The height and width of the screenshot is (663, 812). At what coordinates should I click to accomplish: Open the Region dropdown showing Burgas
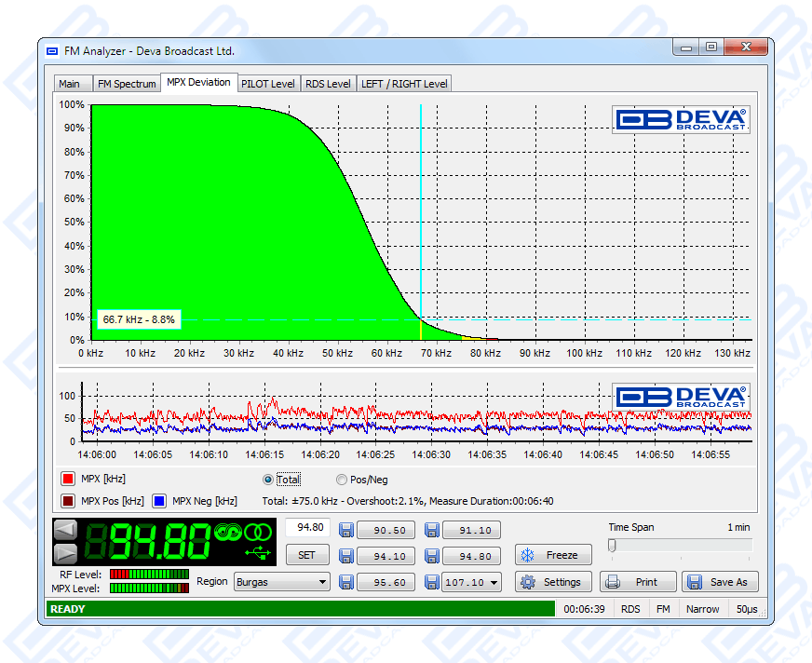[x=281, y=582]
